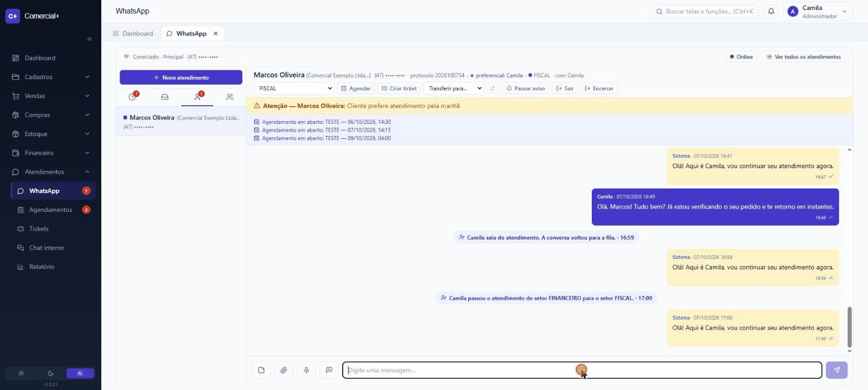The width and height of the screenshot is (868, 390).
Task: Expand the Cadastros menu
Action: [53, 77]
